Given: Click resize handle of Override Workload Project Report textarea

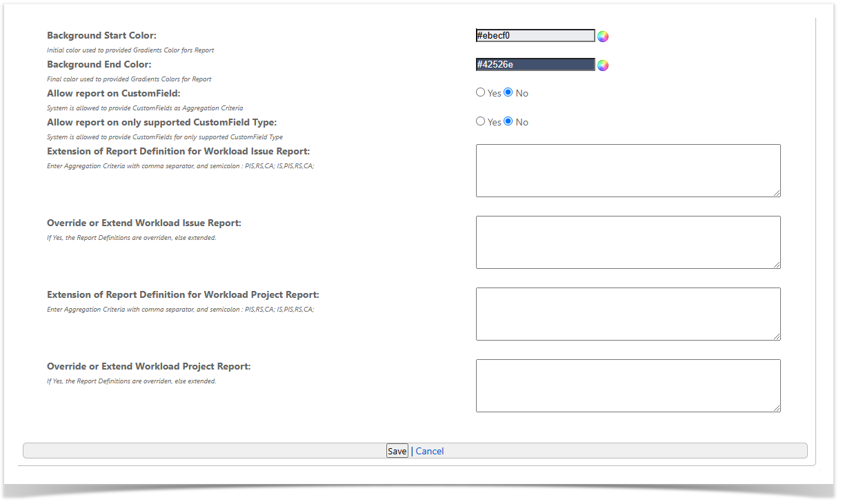Looking at the screenshot, I should (777, 408).
